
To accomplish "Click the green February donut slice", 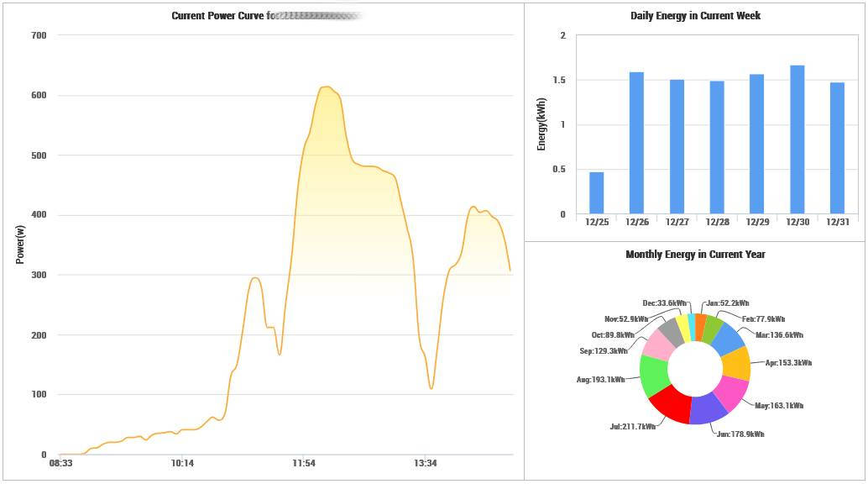I will point(712,330).
